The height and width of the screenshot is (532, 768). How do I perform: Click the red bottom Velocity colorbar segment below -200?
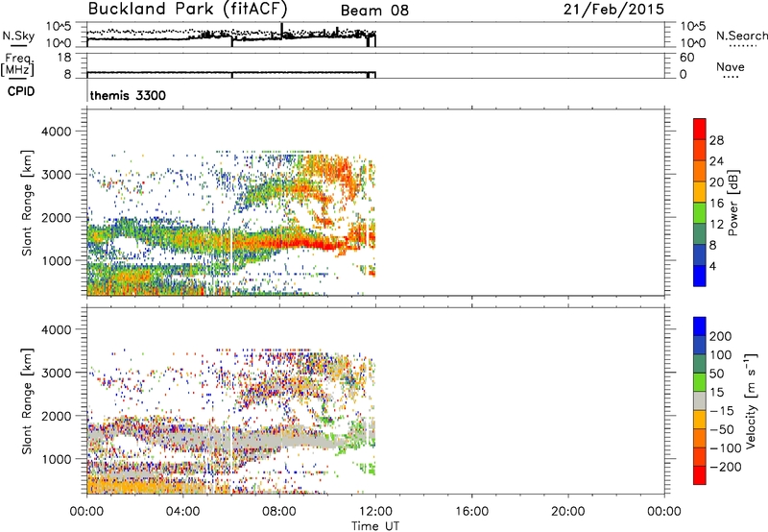(700, 475)
